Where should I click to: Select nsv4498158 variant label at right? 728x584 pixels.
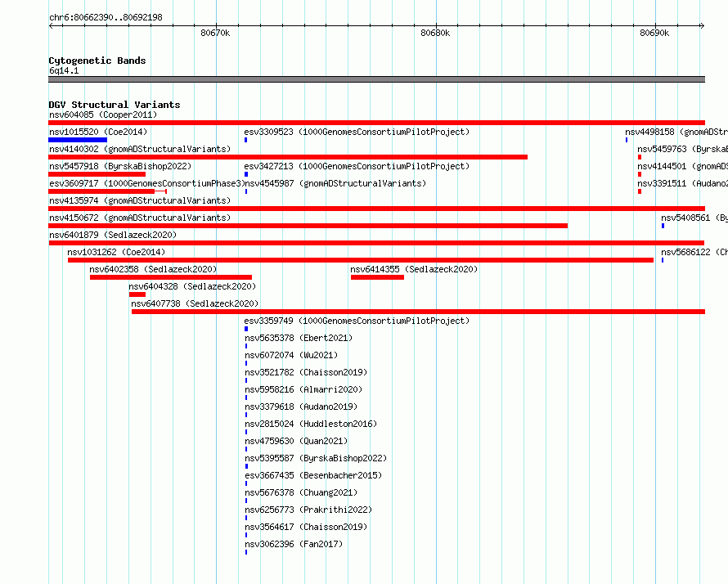(676, 132)
